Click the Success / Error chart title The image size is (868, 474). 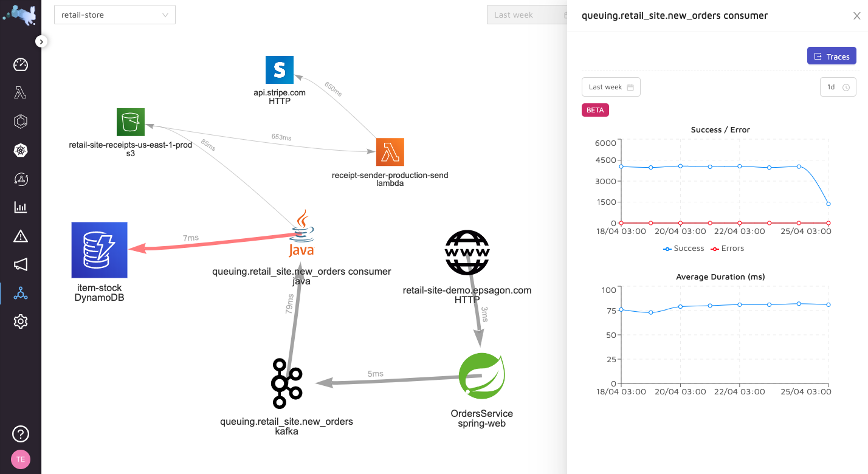tap(720, 129)
